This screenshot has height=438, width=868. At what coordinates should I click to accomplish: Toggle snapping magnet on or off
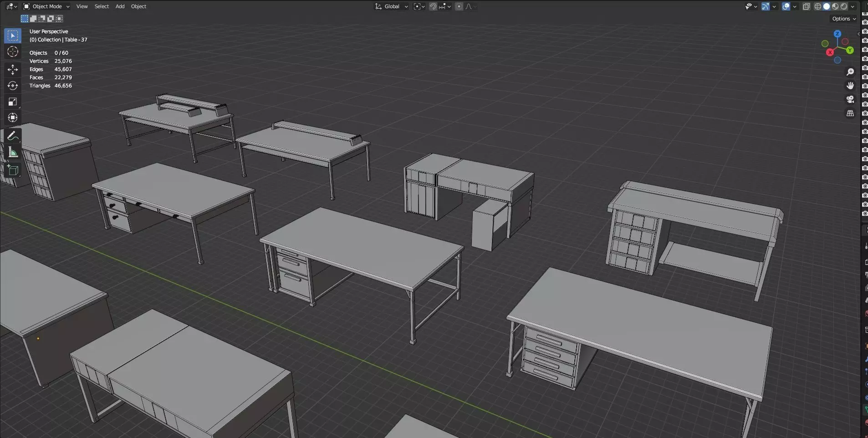tap(433, 6)
